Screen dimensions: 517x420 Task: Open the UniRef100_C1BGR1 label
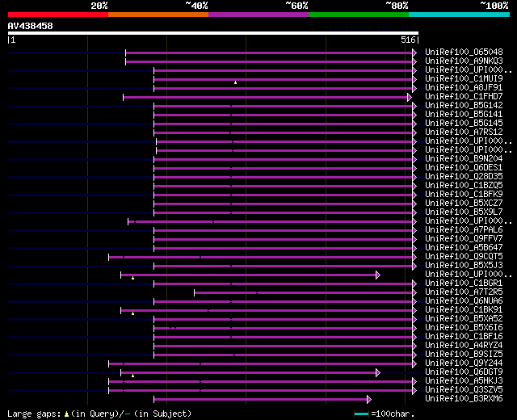point(464,283)
